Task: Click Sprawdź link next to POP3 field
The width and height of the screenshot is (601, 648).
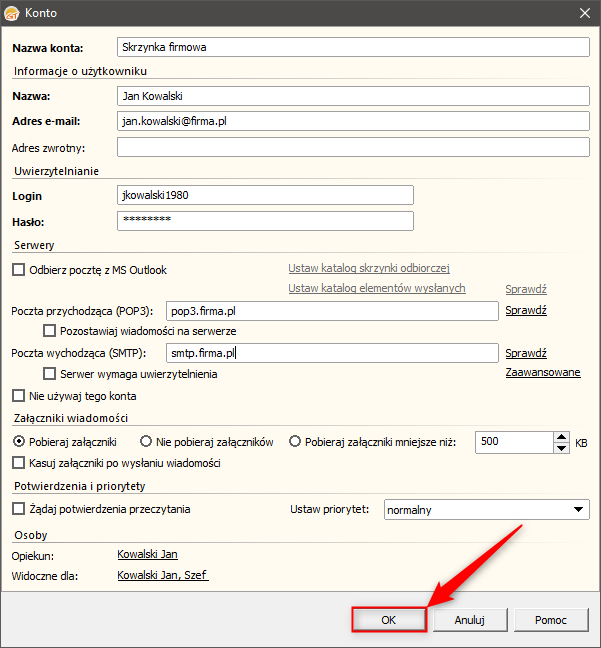Action: (x=526, y=310)
